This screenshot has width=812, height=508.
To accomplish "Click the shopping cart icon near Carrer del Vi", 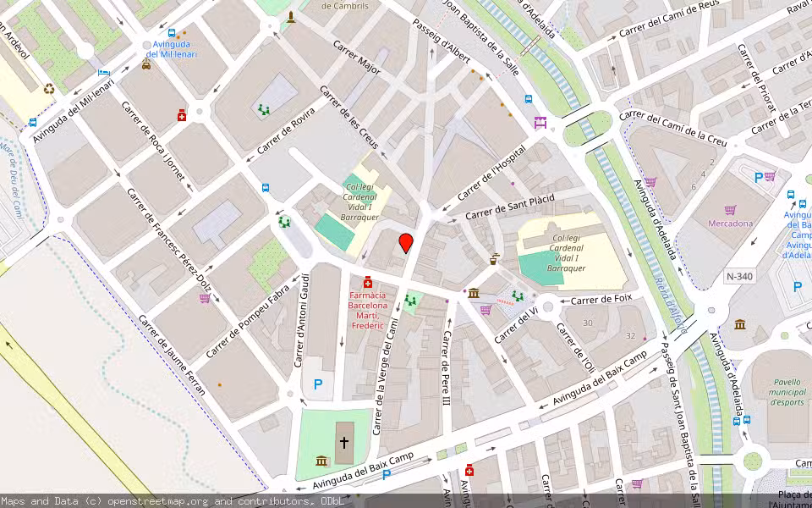I will click(486, 310).
